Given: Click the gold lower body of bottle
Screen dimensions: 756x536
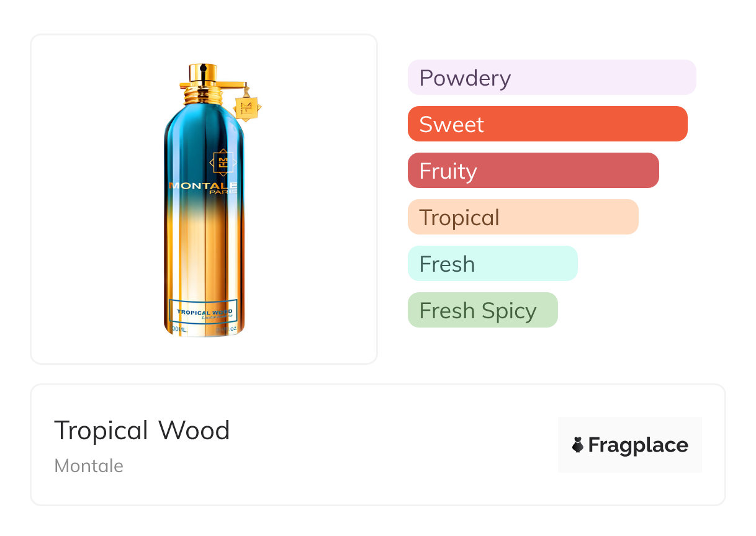Looking at the screenshot, I should [204, 261].
